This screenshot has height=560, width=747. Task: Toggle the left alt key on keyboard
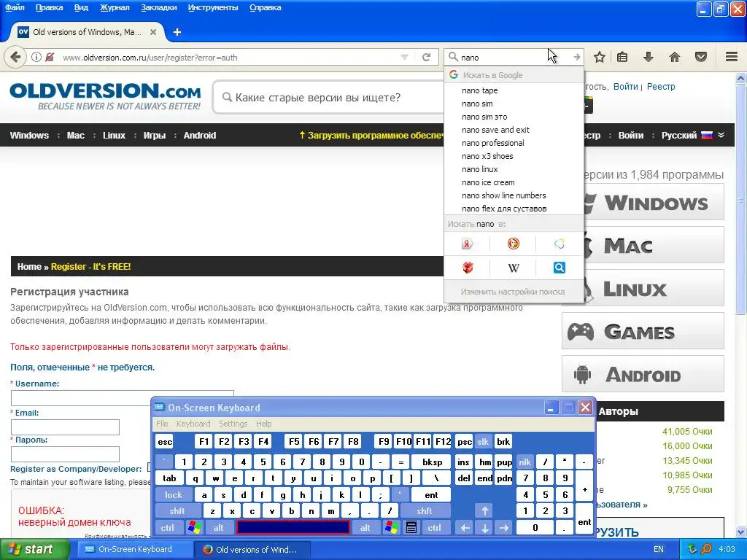(x=218, y=528)
